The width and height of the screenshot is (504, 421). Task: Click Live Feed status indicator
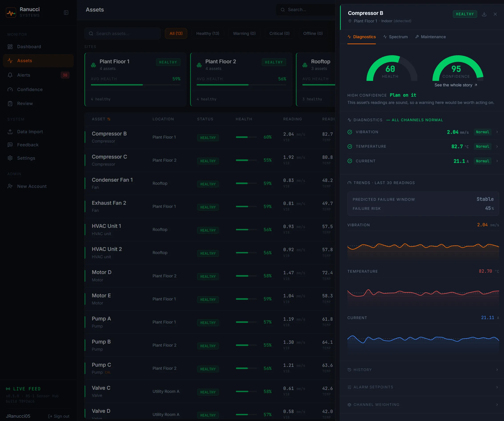(x=23, y=389)
